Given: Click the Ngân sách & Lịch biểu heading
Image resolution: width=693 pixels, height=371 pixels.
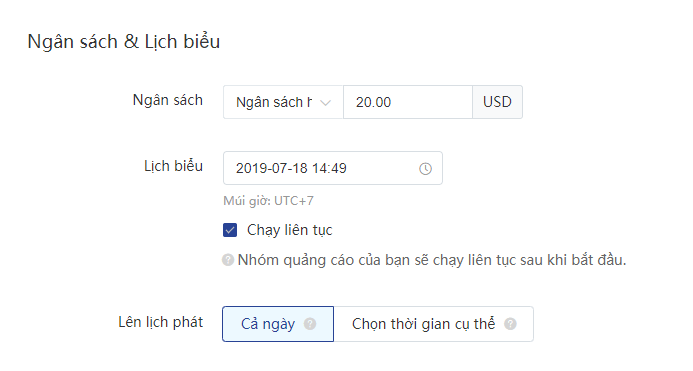Looking at the screenshot, I should (x=124, y=42).
